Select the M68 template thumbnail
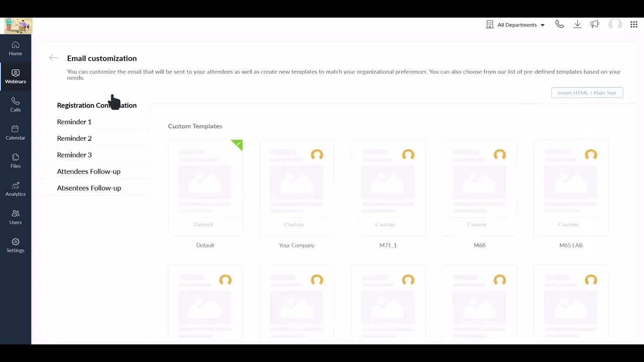Image resolution: width=644 pixels, height=362 pixels. click(x=479, y=188)
